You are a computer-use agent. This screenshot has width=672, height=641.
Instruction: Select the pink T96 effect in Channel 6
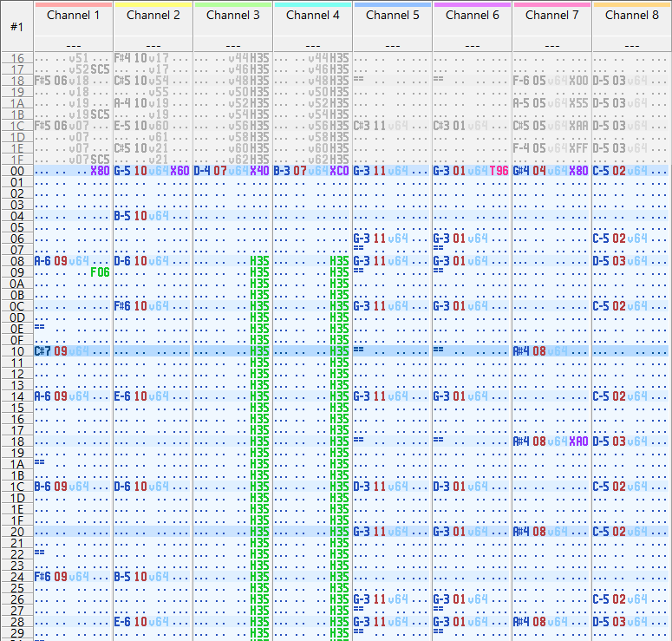click(x=499, y=171)
